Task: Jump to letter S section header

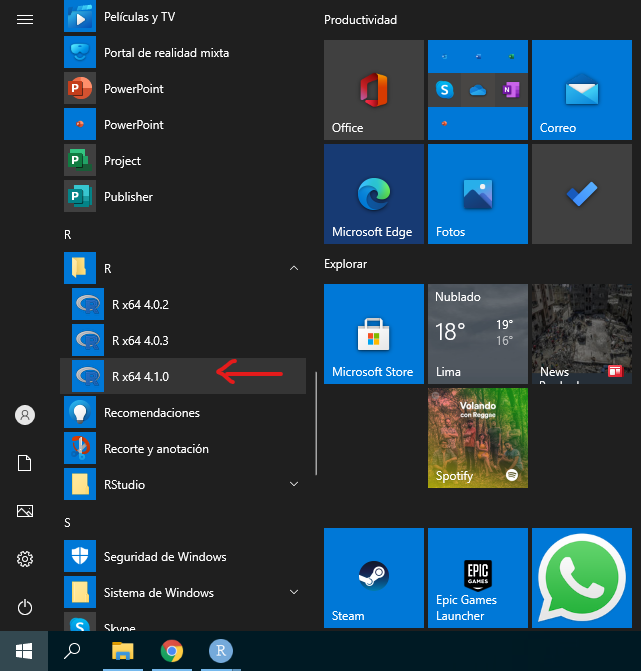Action: click(x=67, y=523)
